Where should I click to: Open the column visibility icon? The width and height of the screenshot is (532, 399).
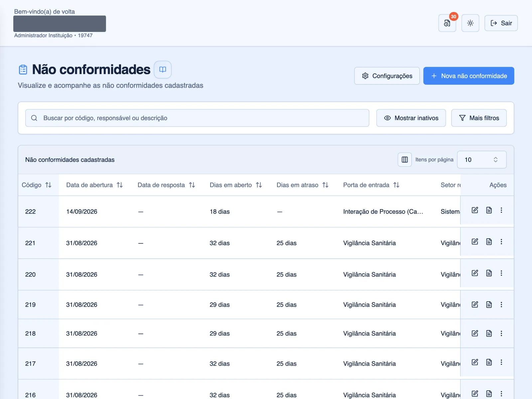(405, 160)
